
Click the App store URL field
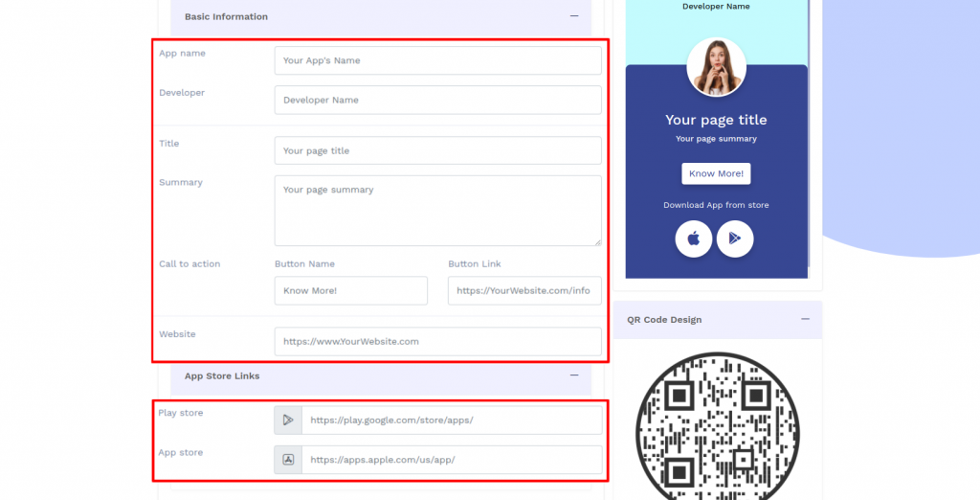point(452,460)
